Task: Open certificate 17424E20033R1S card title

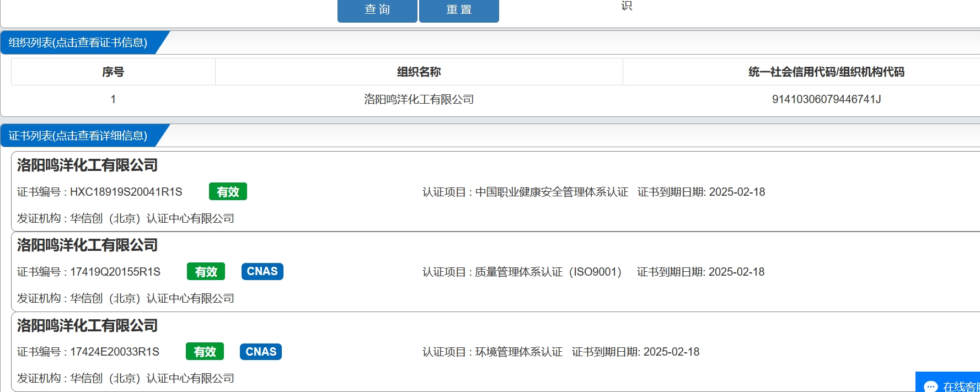Action: [87, 326]
